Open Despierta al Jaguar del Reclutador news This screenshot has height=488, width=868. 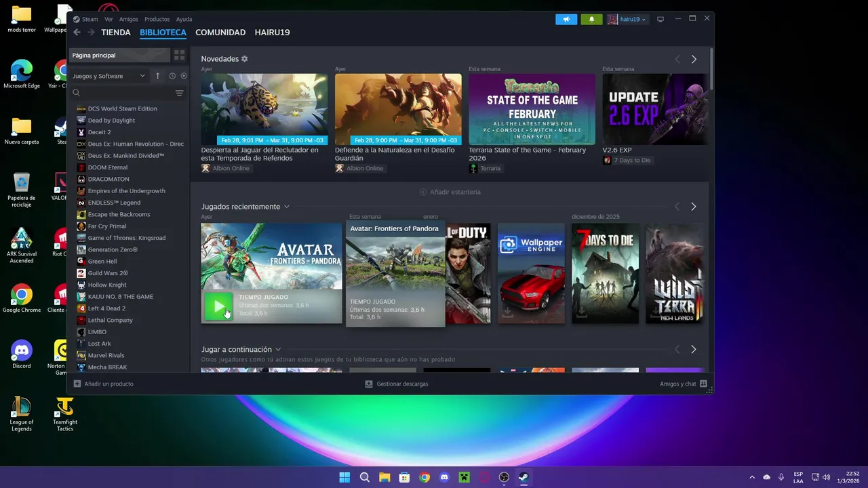(x=264, y=109)
